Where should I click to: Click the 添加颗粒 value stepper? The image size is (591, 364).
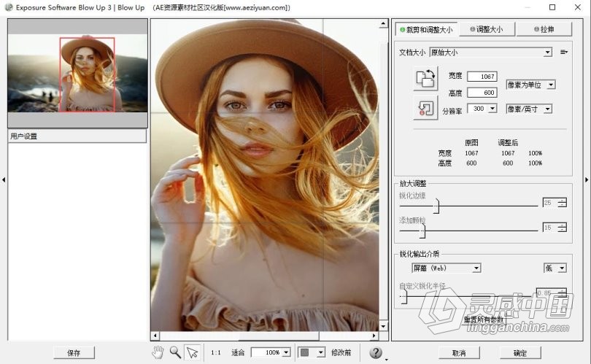pyautogui.click(x=562, y=228)
